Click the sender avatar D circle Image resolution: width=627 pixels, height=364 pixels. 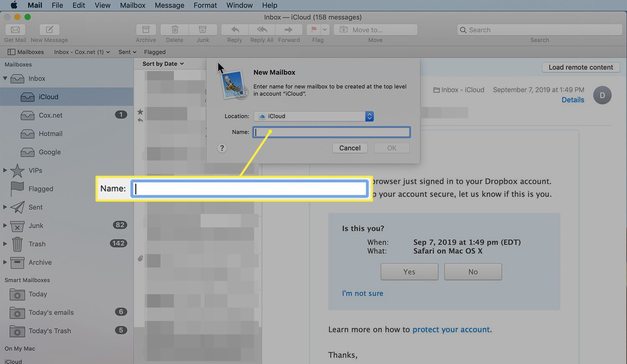coord(602,95)
